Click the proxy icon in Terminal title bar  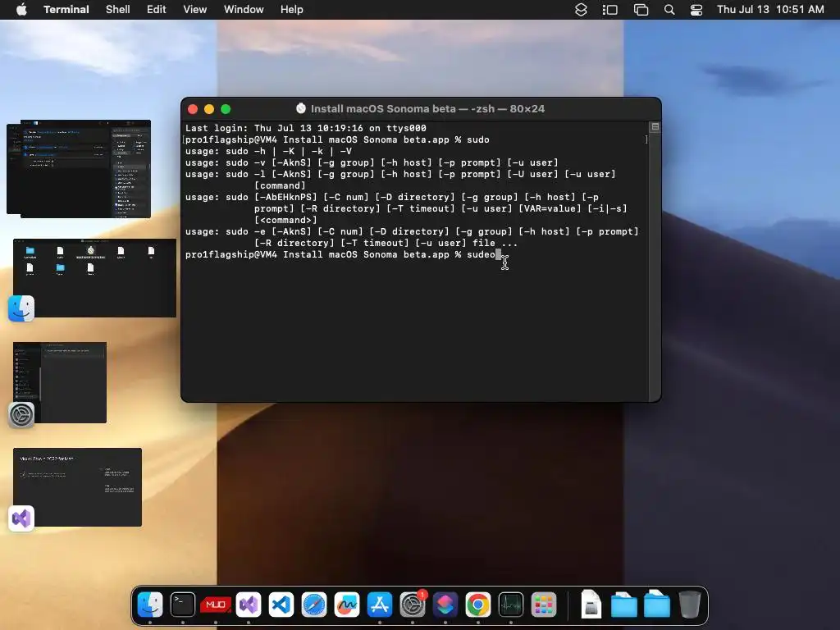point(301,108)
